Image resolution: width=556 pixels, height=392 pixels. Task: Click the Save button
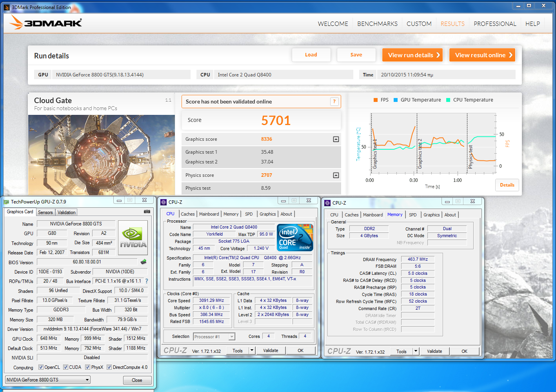[356, 55]
